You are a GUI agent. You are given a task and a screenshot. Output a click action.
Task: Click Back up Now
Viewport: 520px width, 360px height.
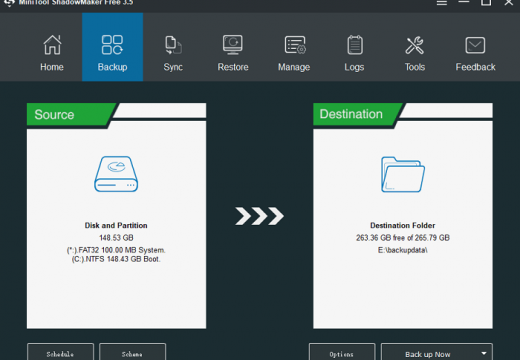[428, 354]
